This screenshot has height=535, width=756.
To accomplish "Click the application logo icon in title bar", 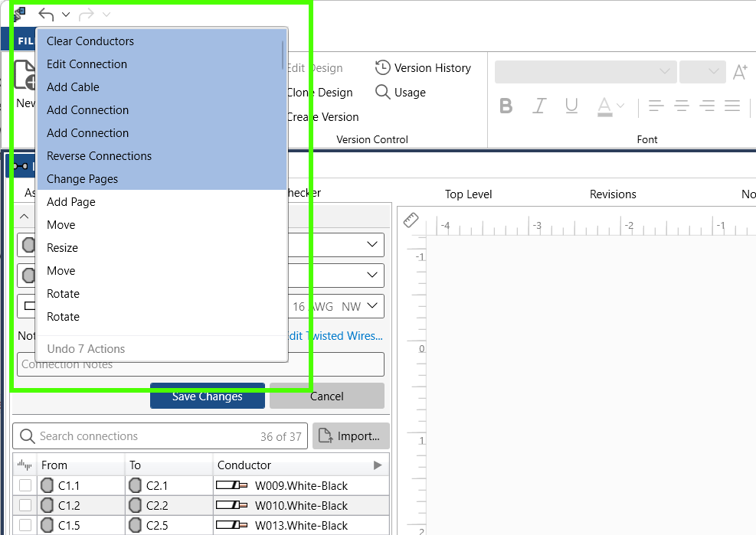I will point(19,14).
